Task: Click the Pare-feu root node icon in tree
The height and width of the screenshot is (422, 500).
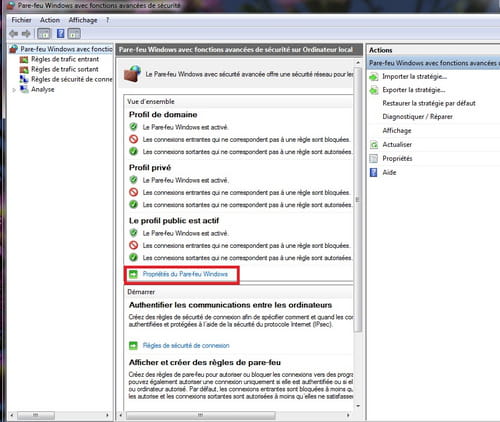Action: tap(14, 49)
